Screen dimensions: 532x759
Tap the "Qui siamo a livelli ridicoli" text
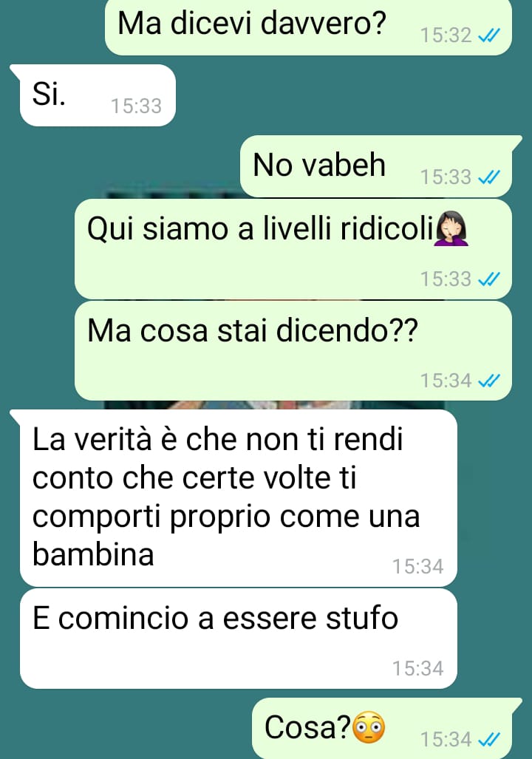point(260,228)
